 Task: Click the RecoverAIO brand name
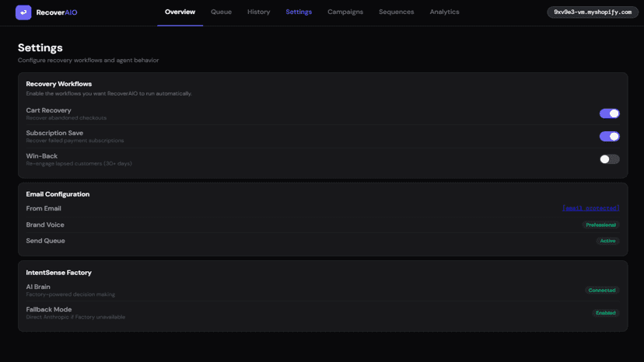57,12
